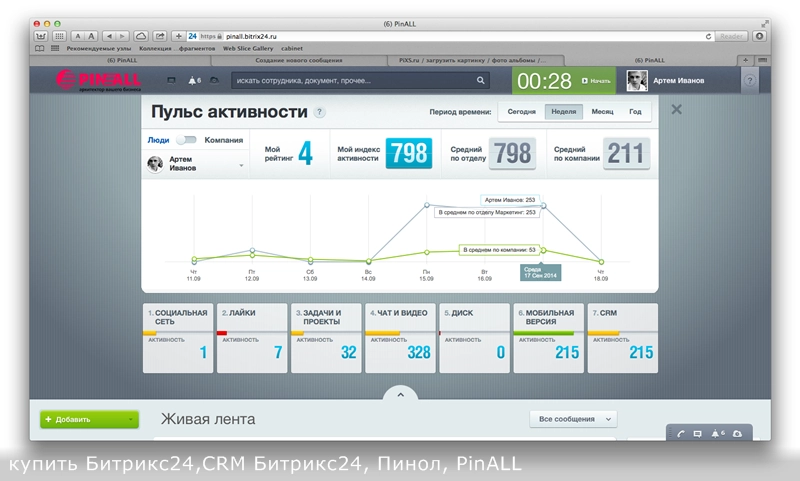Click Safari's iCloud tabs icon
Image resolution: width=800 pixels, height=481 pixels.
coord(141,36)
